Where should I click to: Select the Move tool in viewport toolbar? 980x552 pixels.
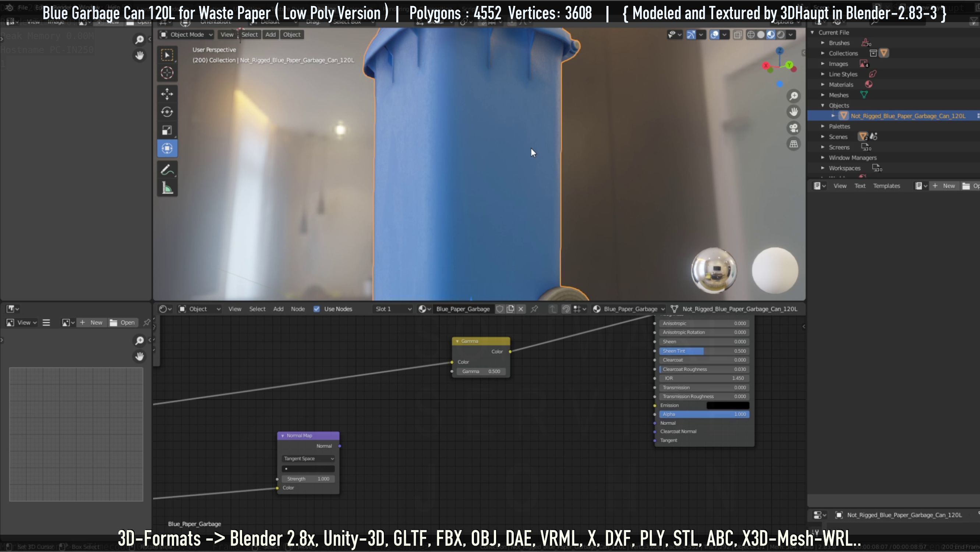(167, 94)
